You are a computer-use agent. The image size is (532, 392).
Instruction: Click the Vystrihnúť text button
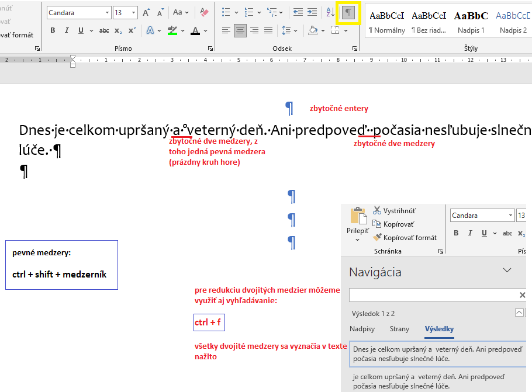pos(399,210)
